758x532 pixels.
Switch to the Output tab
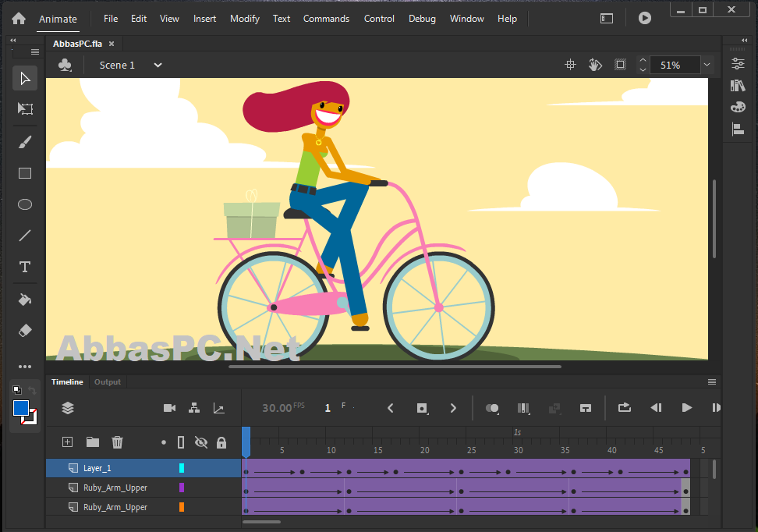click(108, 381)
